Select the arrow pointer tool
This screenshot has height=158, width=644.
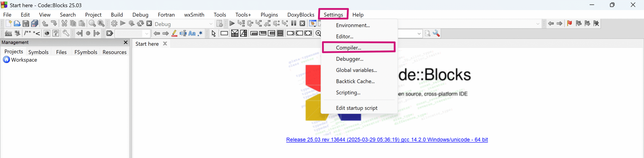214,33
